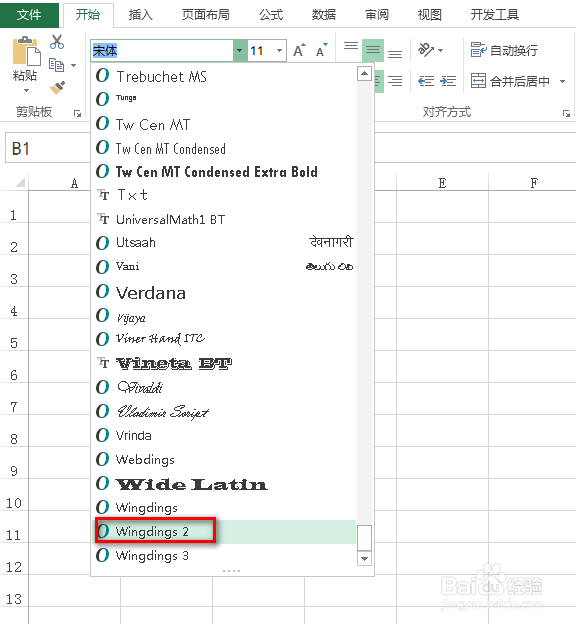This screenshot has height=624, width=576.
Task: Click the Paste clipboard icon
Action: coord(26,51)
